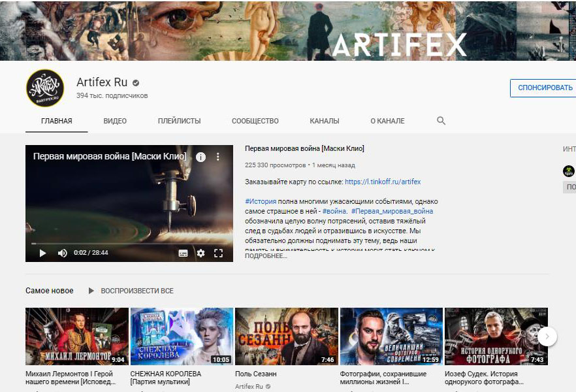
Task: Click the Artifex channel avatar logo
Action: [44, 88]
